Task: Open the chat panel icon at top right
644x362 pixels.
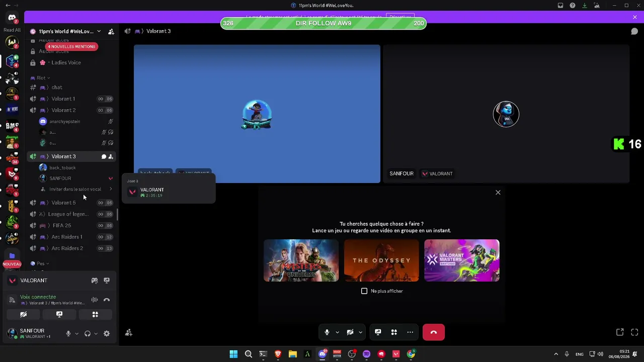Action: coord(634,31)
